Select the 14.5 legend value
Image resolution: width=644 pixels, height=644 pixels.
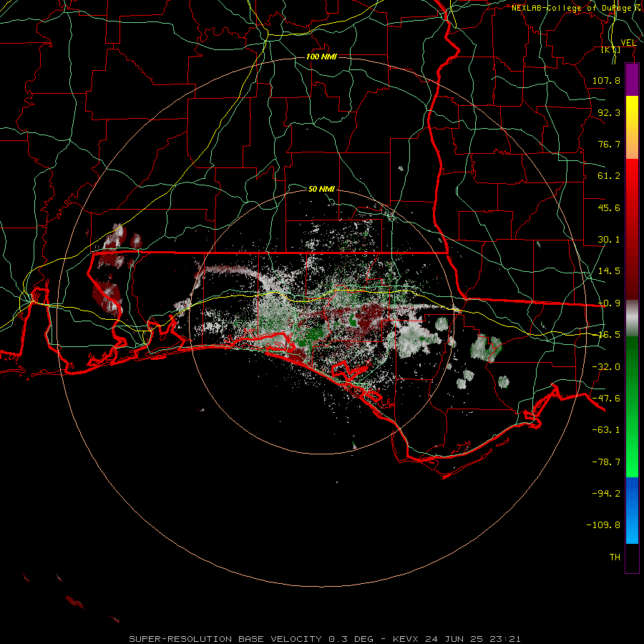point(609,271)
